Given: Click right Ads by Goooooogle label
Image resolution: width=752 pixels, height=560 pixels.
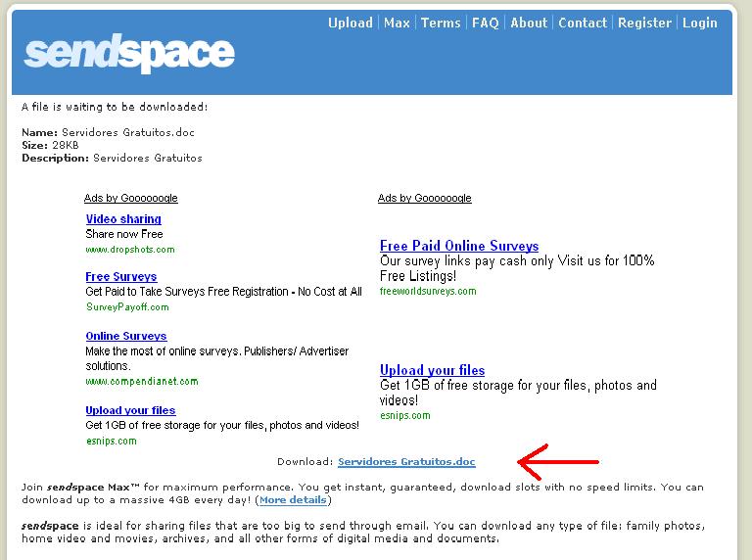Looking at the screenshot, I should pos(424,198).
